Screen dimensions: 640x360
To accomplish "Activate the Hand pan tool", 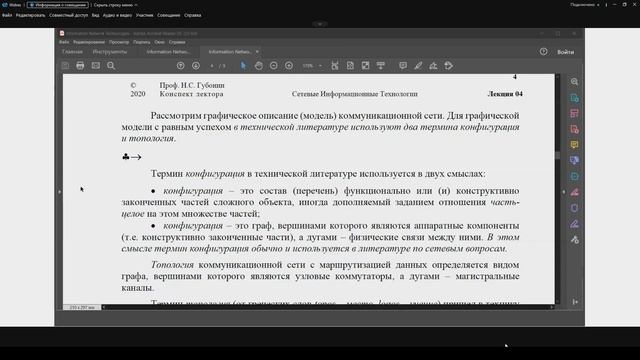I will click(258, 66).
